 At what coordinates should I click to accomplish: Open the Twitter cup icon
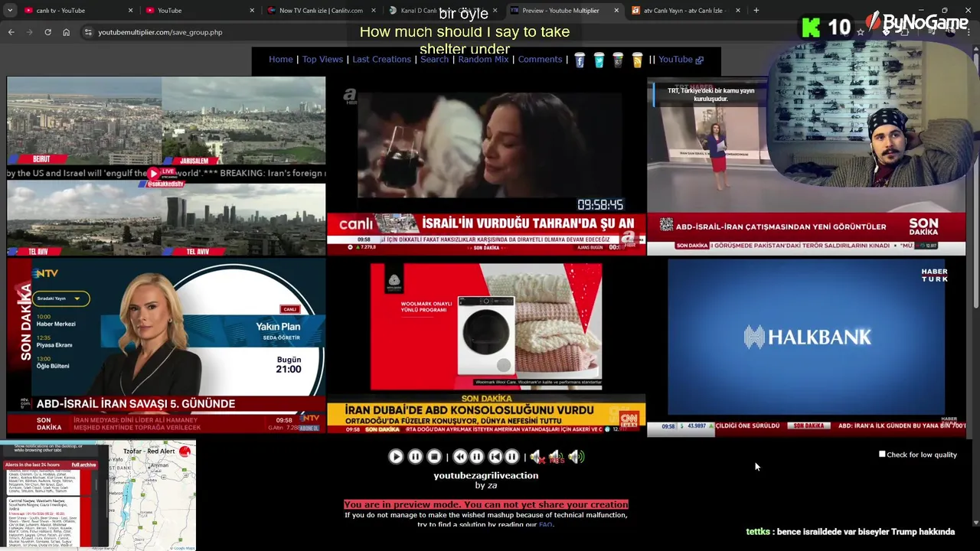[599, 60]
